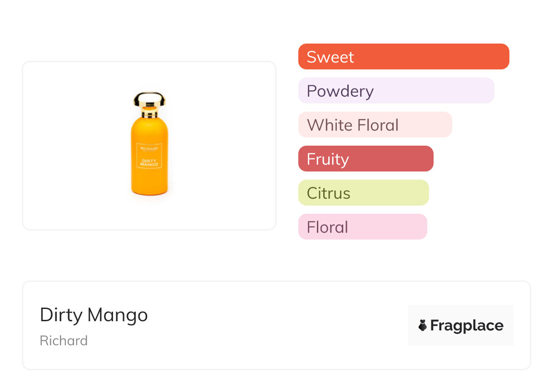Select the orange Sweet accord bar

click(x=404, y=57)
